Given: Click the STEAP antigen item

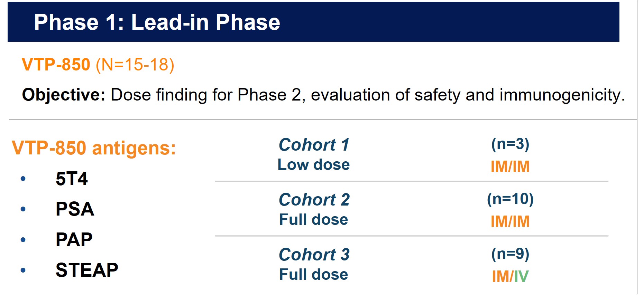Looking at the screenshot, I should click(x=87, y=270).
